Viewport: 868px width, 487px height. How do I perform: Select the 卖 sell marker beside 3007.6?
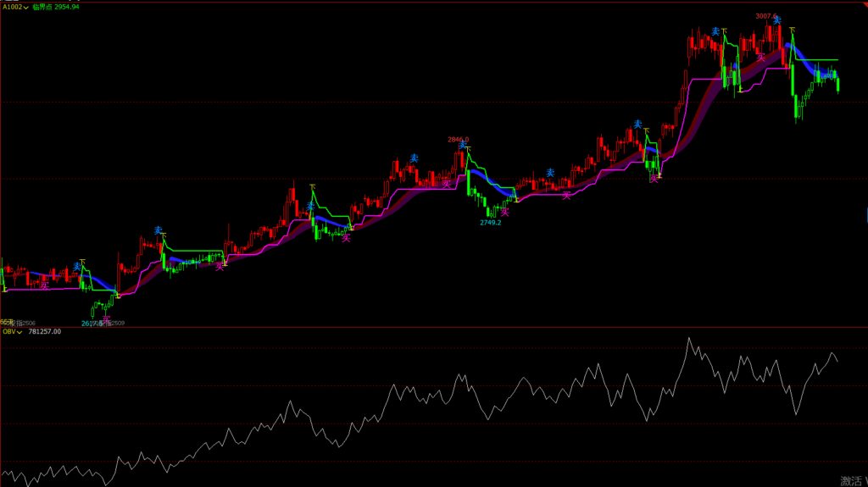pos(776,21)
